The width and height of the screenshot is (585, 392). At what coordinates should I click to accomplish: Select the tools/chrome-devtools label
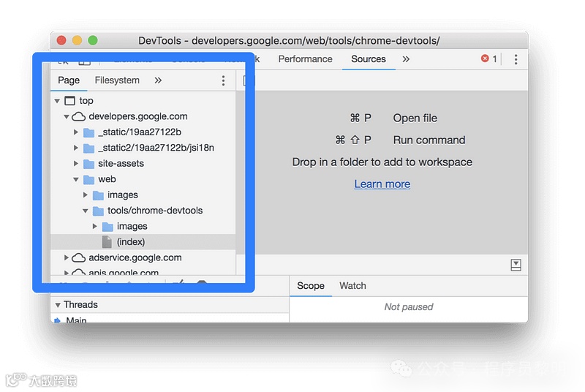pyautogui.click(x=155, y=211)
